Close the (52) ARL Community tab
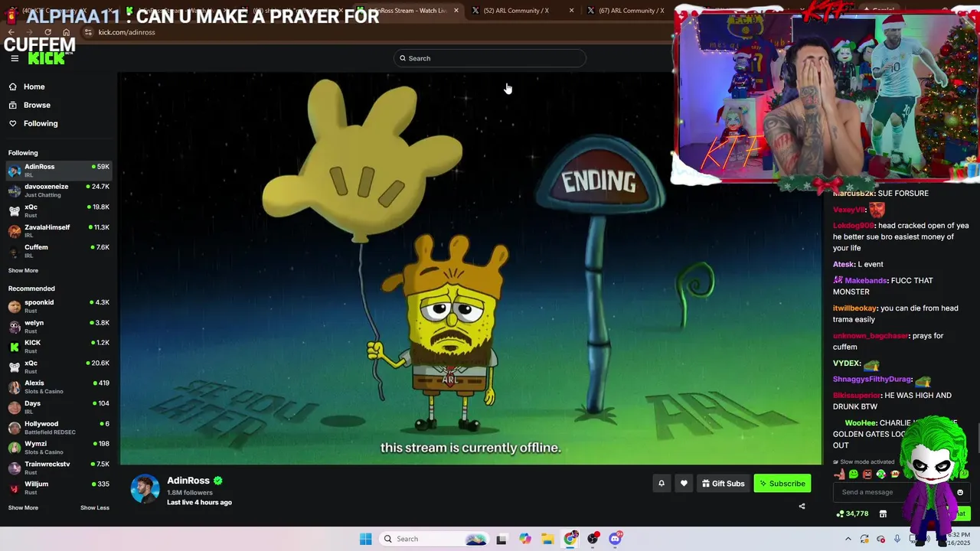Screen dimensions: 980x551 click(571, 11)
